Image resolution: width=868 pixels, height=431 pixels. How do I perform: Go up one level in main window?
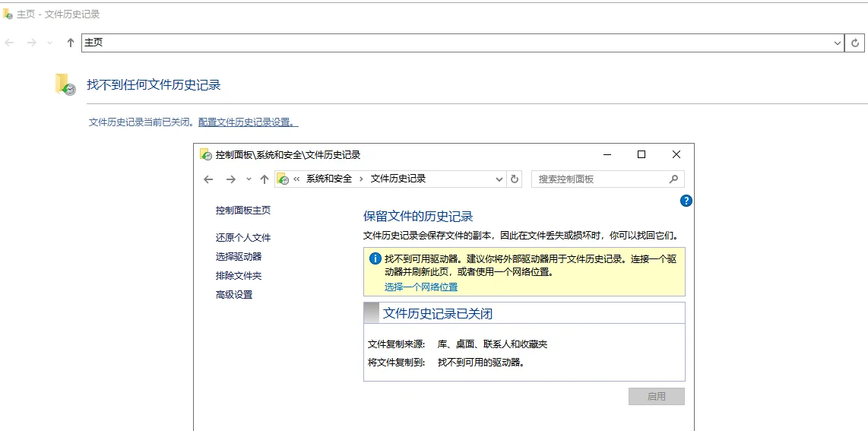tap(70, 43)
